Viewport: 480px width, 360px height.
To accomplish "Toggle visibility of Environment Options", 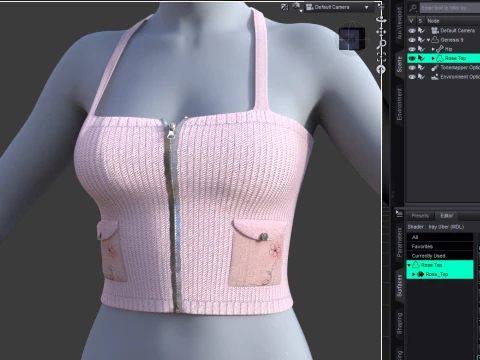I will (x=412, y=77).
